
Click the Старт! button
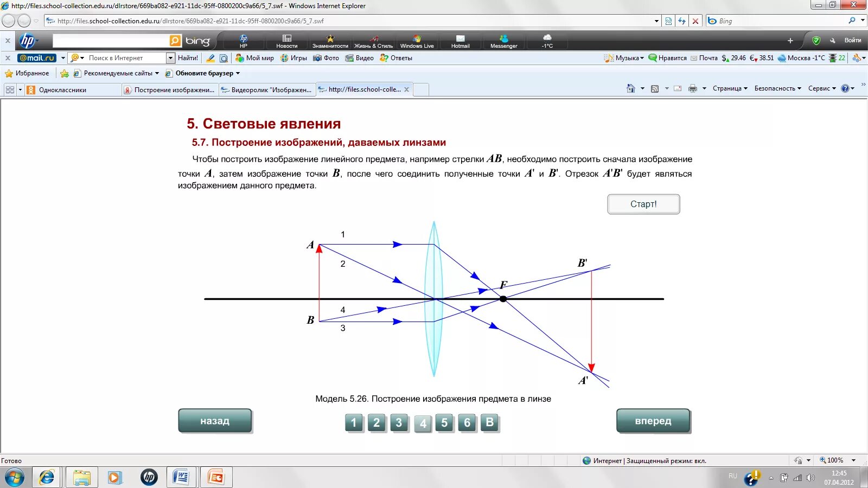[643, 204]
